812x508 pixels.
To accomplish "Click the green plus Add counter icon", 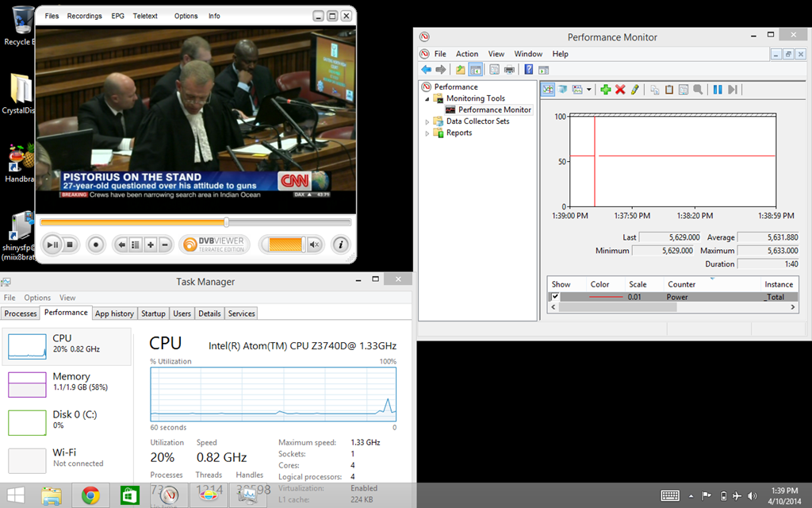I will pyautogui.click(x=605, y=90).
